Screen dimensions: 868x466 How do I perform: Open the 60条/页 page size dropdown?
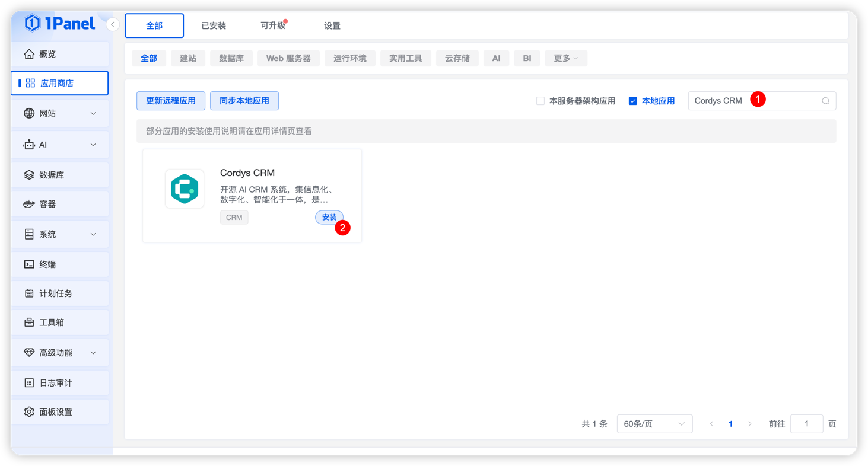pyautogui.click(x=654, y=424)
